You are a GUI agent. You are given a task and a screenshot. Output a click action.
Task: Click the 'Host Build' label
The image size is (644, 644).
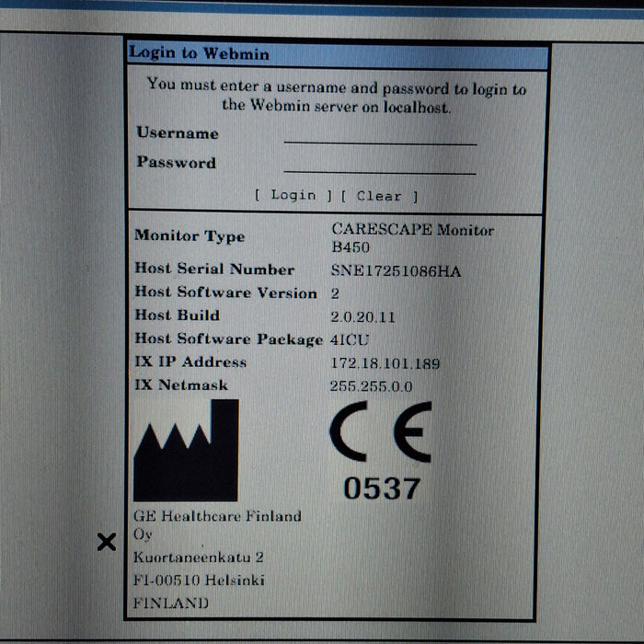[178, 315]
